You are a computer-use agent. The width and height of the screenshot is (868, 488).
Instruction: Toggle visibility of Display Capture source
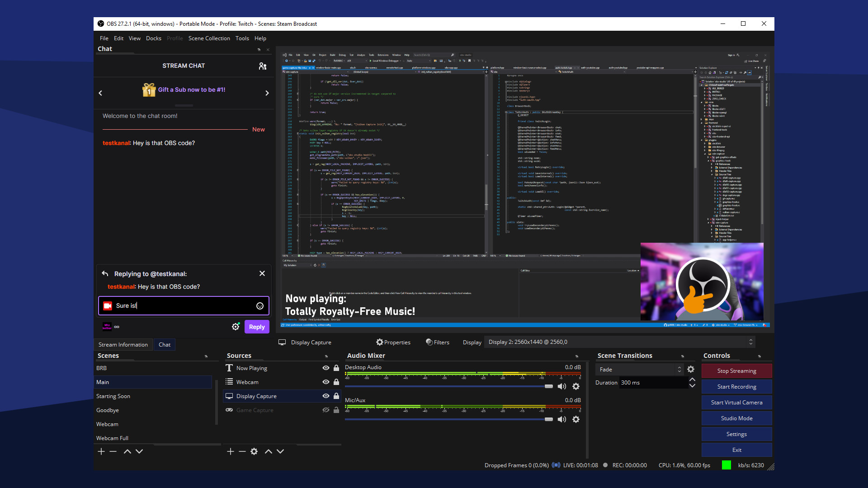pyautogui.click(x=325, y=396)
